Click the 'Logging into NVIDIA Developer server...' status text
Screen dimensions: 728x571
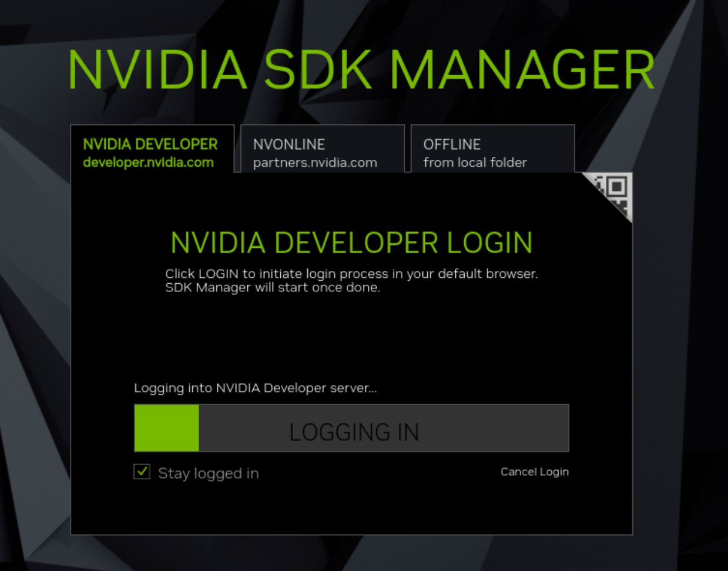[256, 388]
